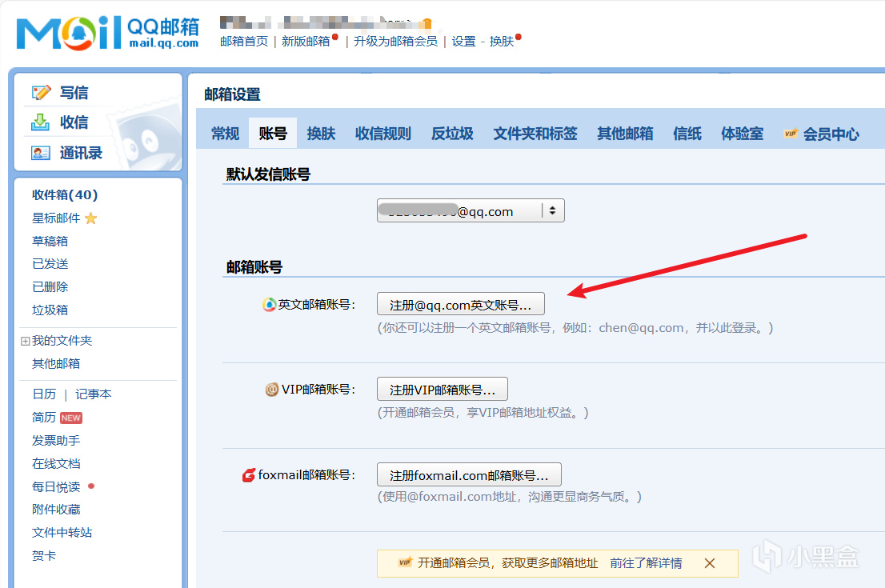Close the membership promotion banner
Screen dimensions: 885x588
(x=710, y=563)
